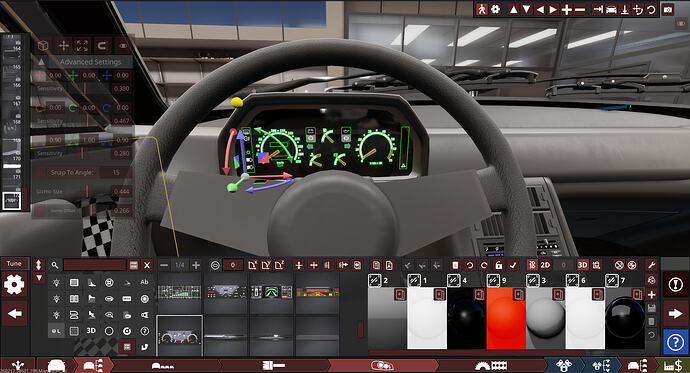Expand fixture panel with up-down arrow

point(38,265)
